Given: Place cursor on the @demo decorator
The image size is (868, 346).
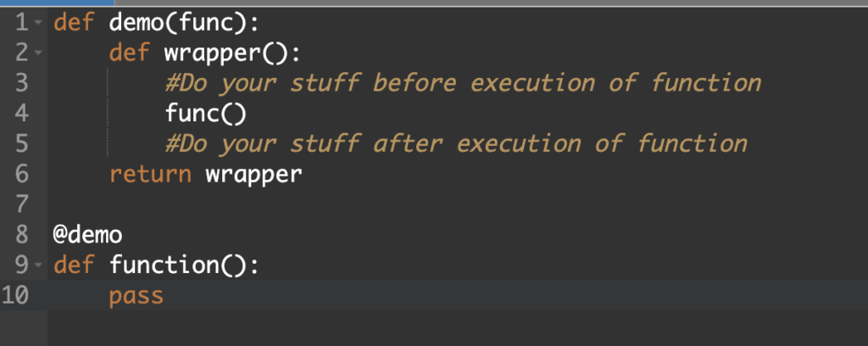Looking at the screenshot, I should (87, 235).
